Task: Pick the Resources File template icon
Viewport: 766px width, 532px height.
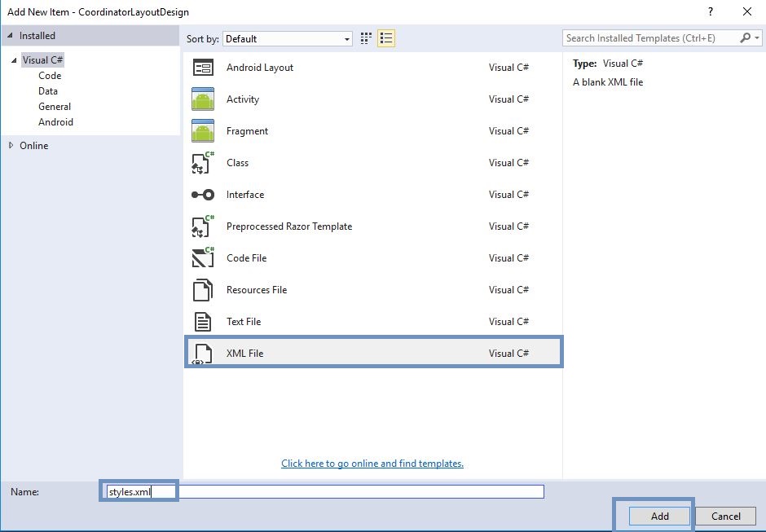Action: pyautogui.click(x=203, y=290)
